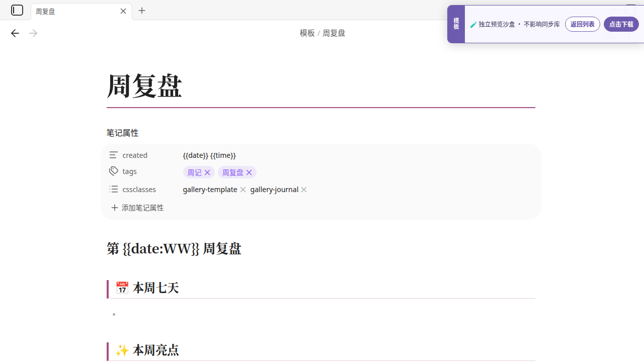Click the cssclasses property list icon
The width and height of the screenshot is (644, 362).
(114, 189)
